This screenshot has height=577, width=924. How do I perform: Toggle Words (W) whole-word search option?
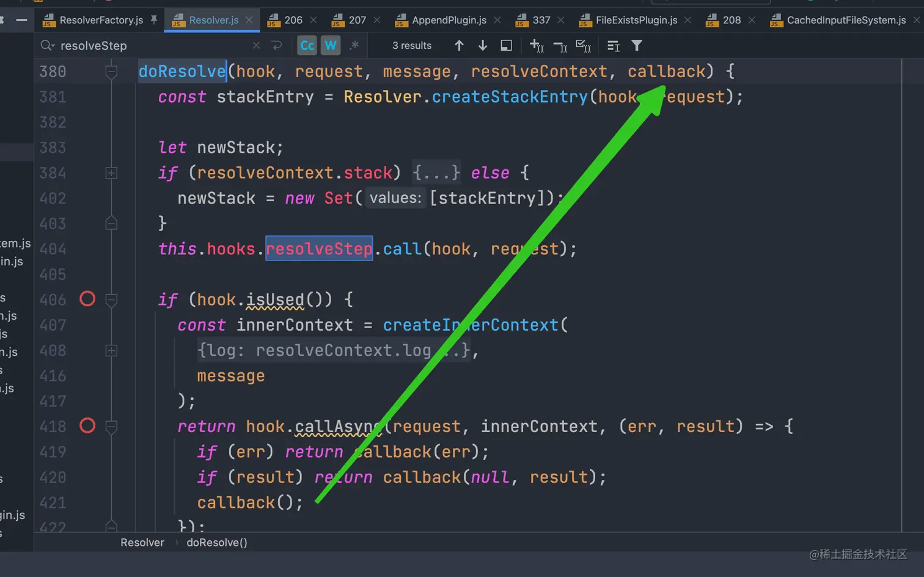[331, 46]
